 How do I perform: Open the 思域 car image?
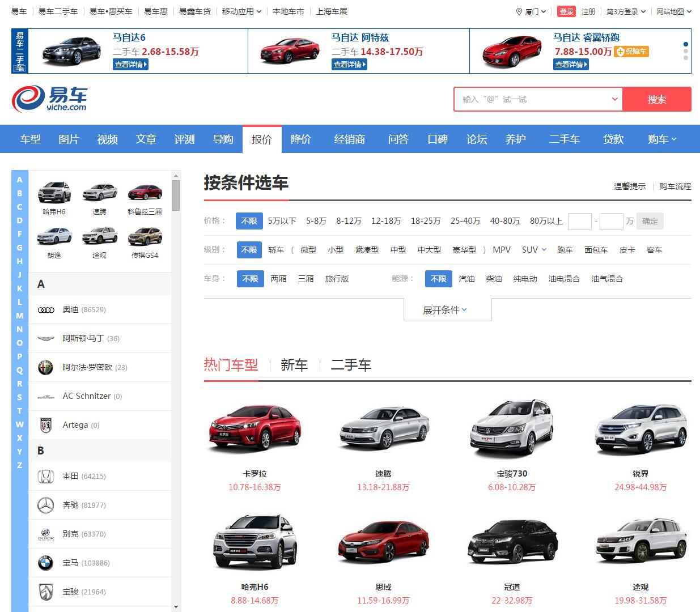[x=383, y=543]
